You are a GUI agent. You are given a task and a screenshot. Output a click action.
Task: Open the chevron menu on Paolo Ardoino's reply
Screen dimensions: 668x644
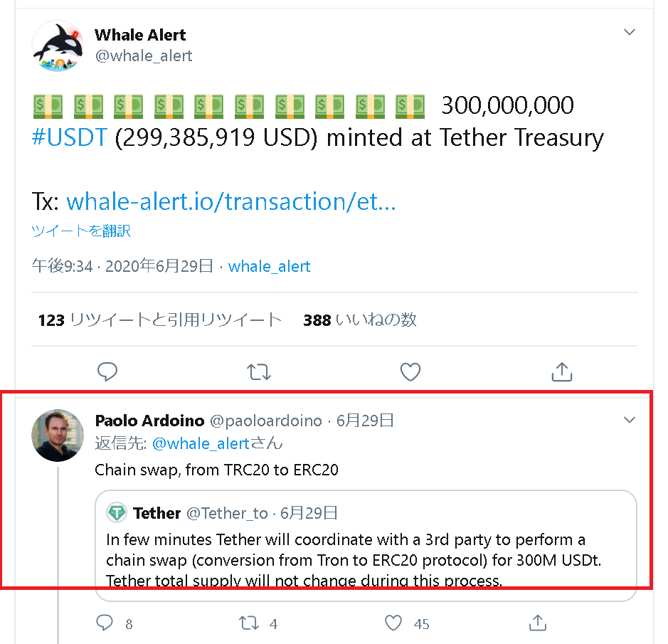(630, 420)
